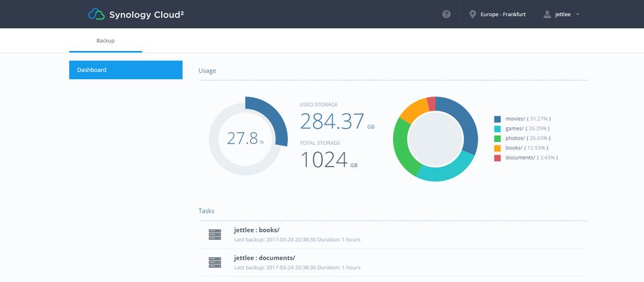The width and height of the screenshot is (644, 282).
Task: Click the jettlee username
Action: tap(563, 14)
